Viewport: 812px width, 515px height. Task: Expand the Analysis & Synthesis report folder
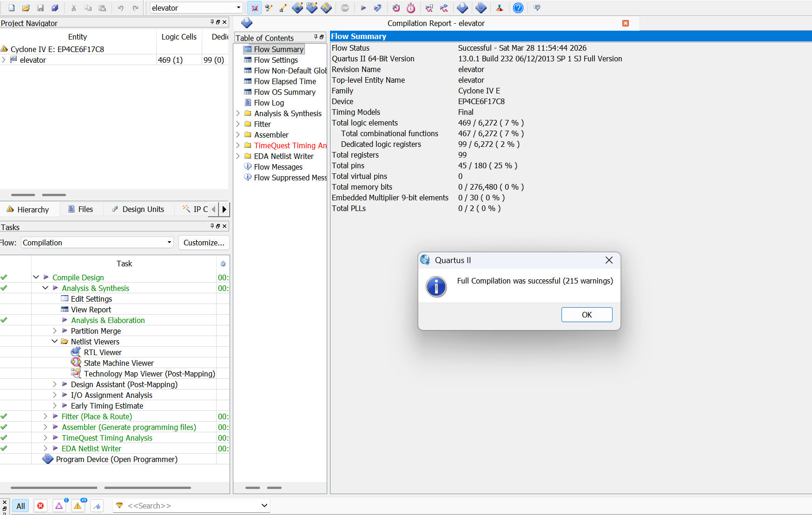pos(238,113)
